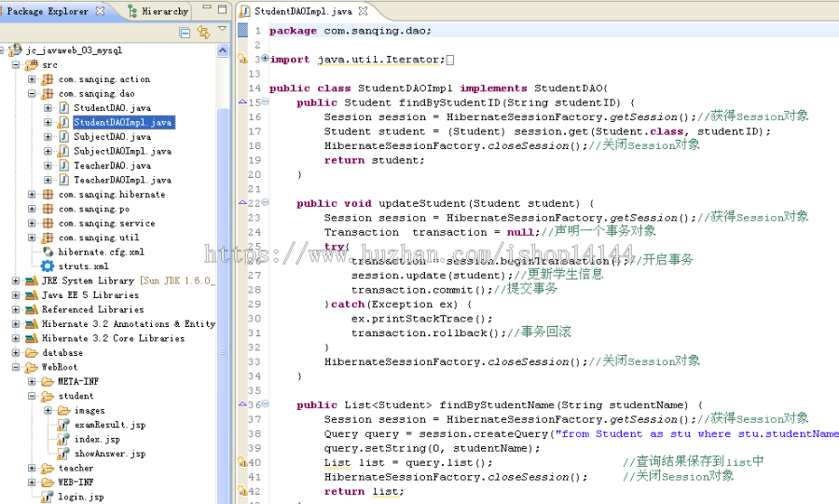Collapse the jc_javaweb_03_mysql project
This screenshot has width=839, height=504.
coord(2,50)
